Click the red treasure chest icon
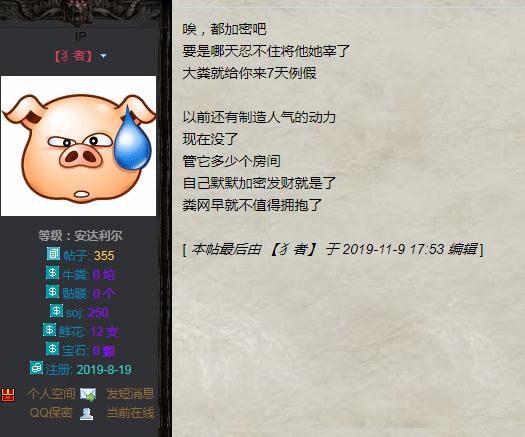525x437 pixels. point(8,395)
